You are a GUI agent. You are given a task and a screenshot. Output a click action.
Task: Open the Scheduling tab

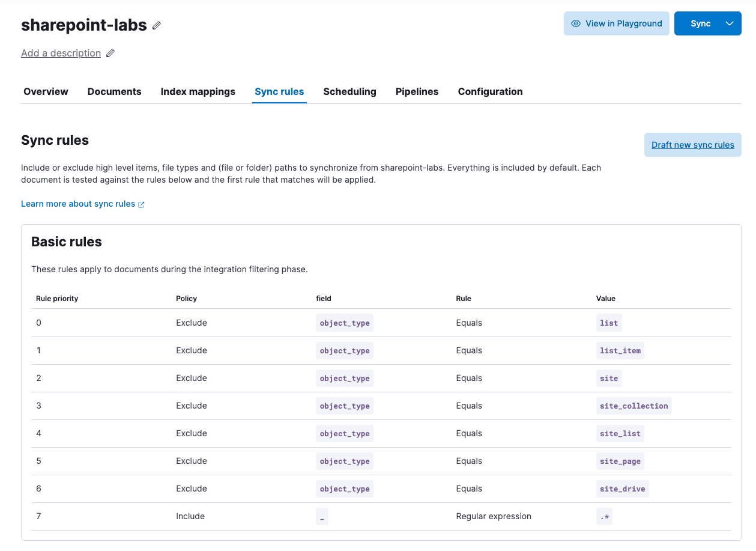tap(349, 91)
